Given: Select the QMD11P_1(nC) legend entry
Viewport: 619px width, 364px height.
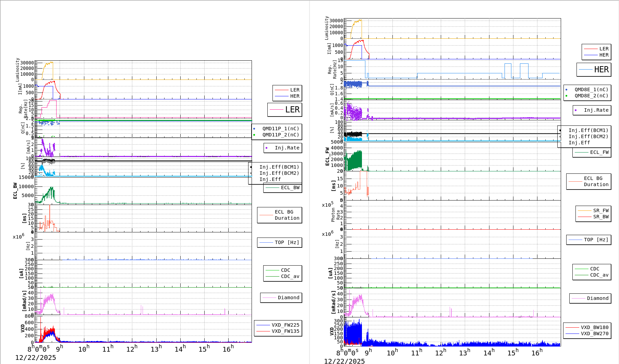Looking at the screenshot, I should [280, 129].
